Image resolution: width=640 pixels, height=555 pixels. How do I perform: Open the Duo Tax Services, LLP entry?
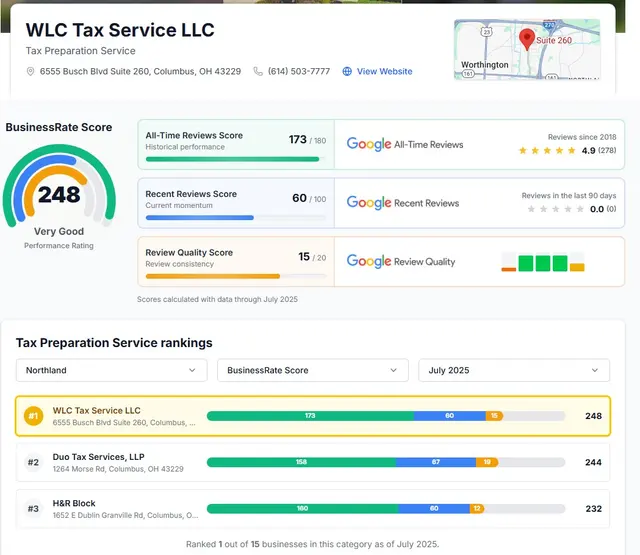[313, 462]
